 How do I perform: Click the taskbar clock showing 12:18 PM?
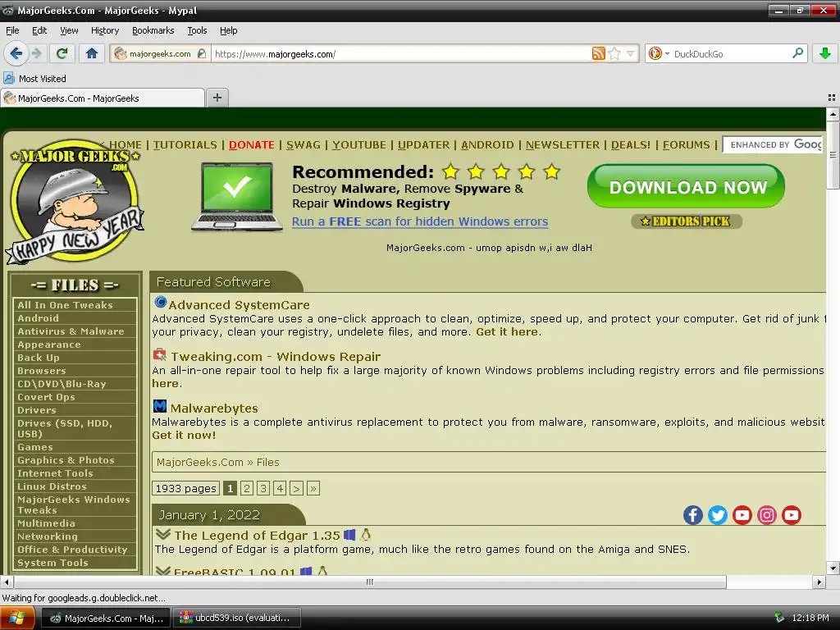pos(810,618)
